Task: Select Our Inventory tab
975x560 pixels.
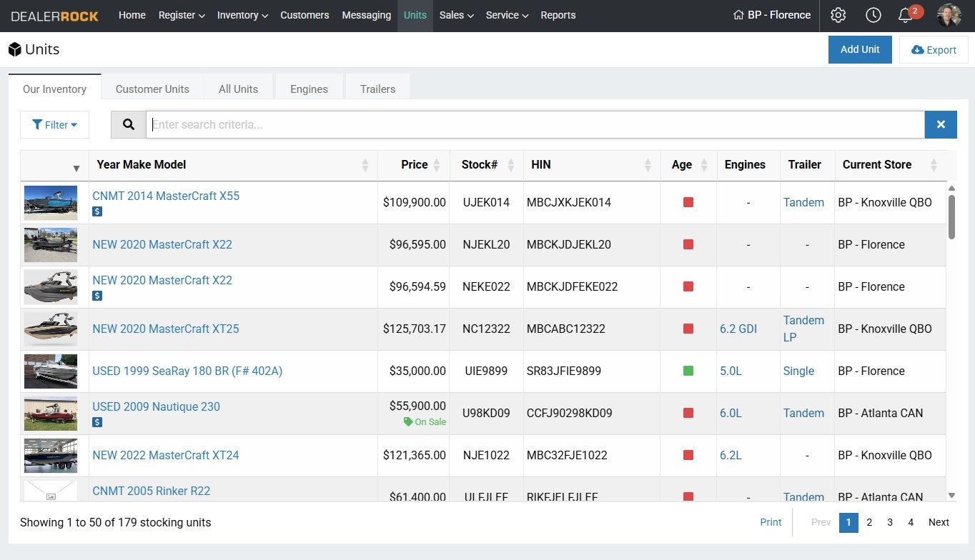Action: pyautogui.click(x=54, y=89)
